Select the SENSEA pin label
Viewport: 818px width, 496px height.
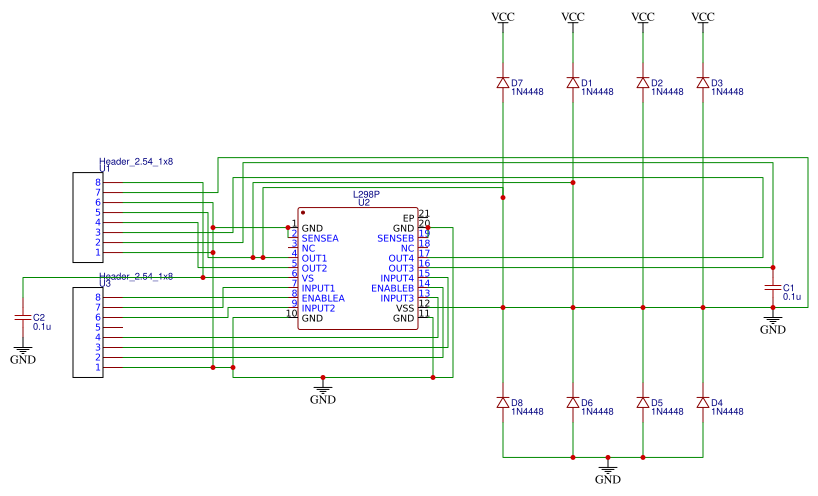pos(320,238)
